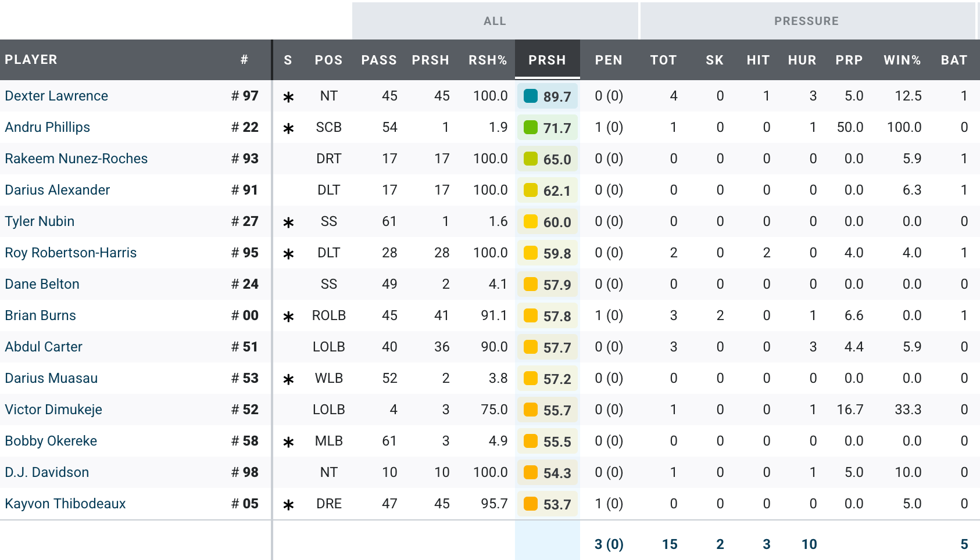The image size is (980, 560).
Task: Open Abdul Carter's player link
Action: 44,347
